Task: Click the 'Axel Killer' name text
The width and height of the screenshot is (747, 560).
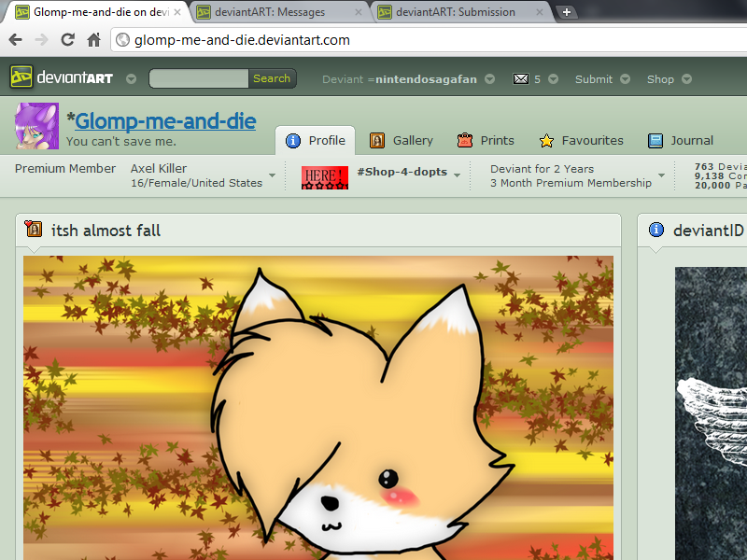Action: (159, 169)
